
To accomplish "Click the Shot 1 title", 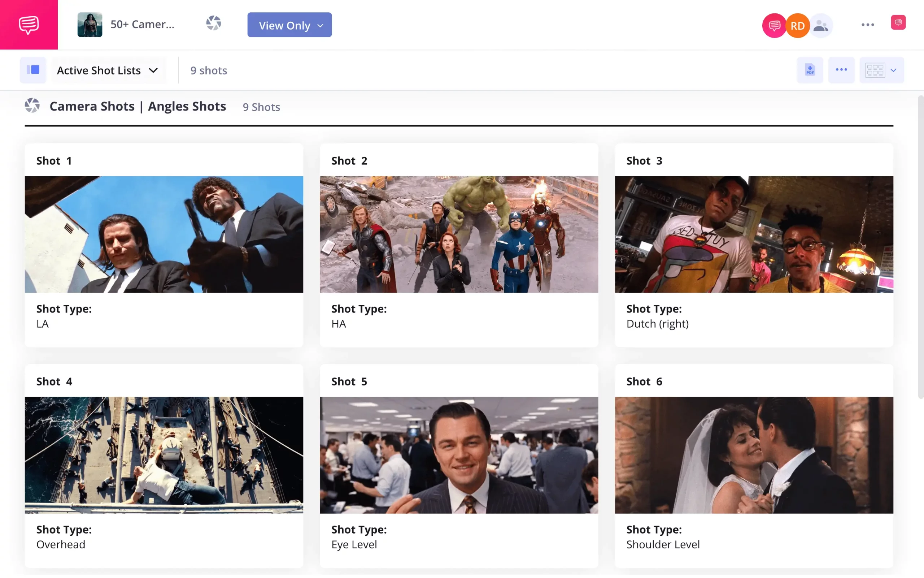I will [54, 161].
